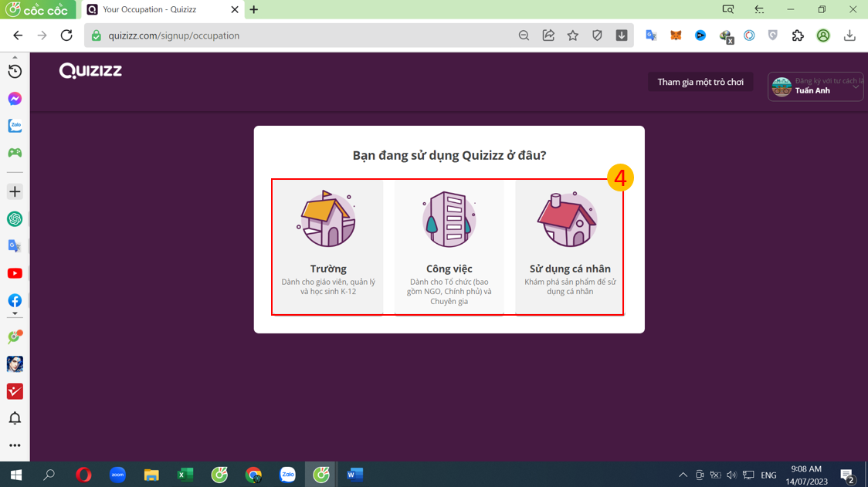Expand more sidebar apps with three dots

[15, 445]
